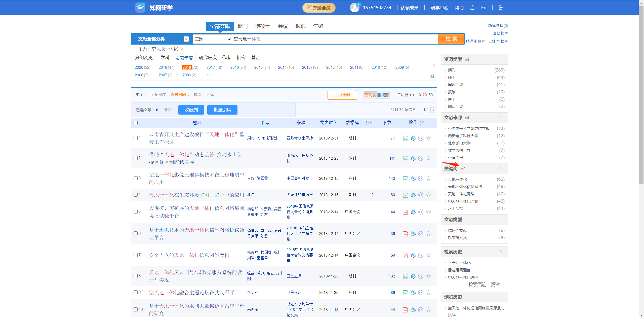Switch to the 期刊 tab

pyautogui.click(x=242, y=26)
